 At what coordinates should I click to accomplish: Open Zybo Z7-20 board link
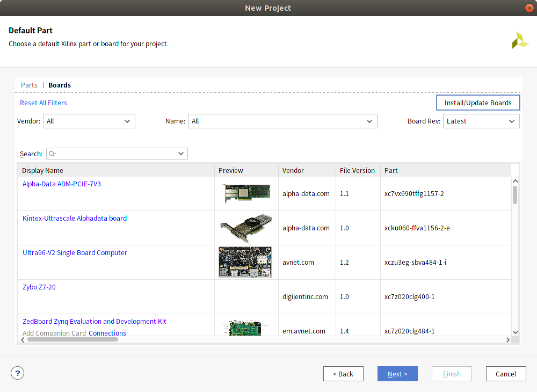[39, 287]
